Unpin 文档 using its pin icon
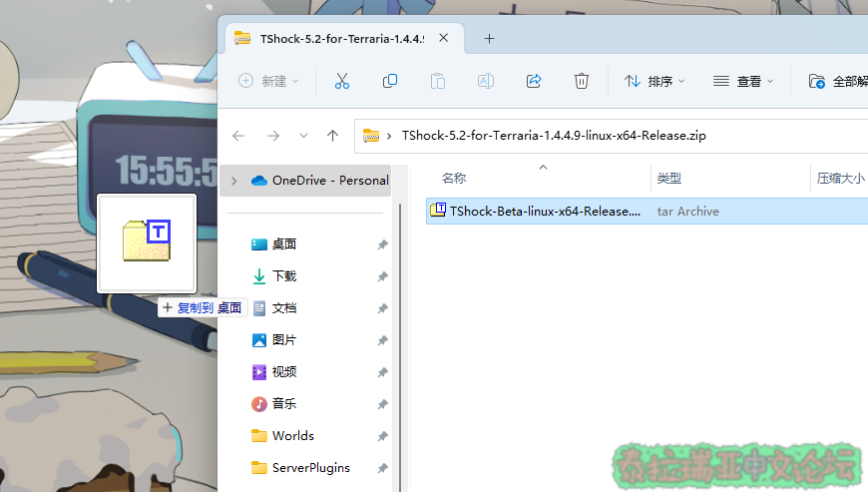 point(382,308)
